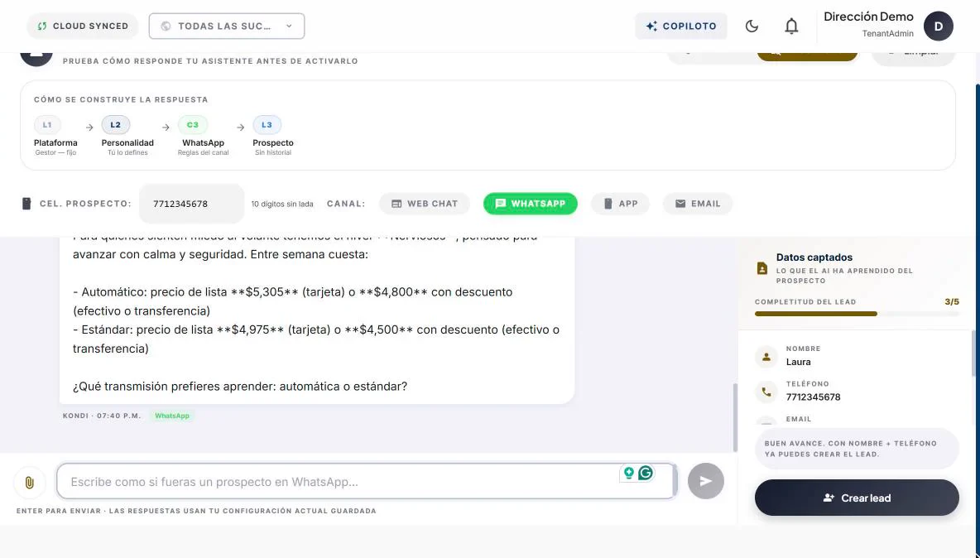Click the green lightbulb extension icon in input

coord(629,473)
